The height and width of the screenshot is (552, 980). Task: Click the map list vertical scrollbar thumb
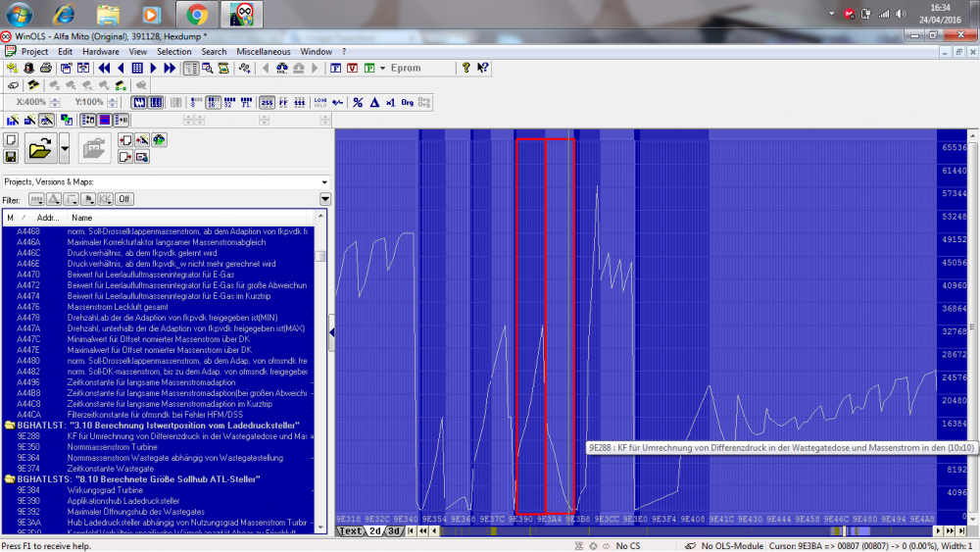320,256
